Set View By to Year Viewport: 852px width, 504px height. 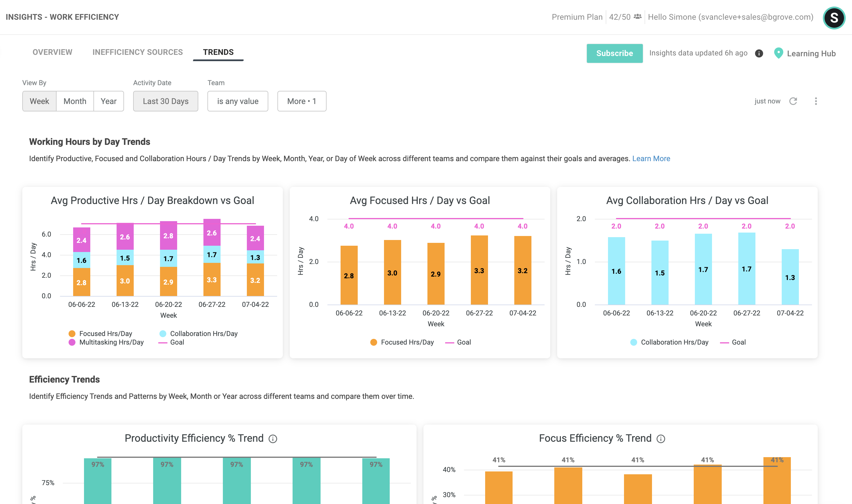tap(108, 101)
